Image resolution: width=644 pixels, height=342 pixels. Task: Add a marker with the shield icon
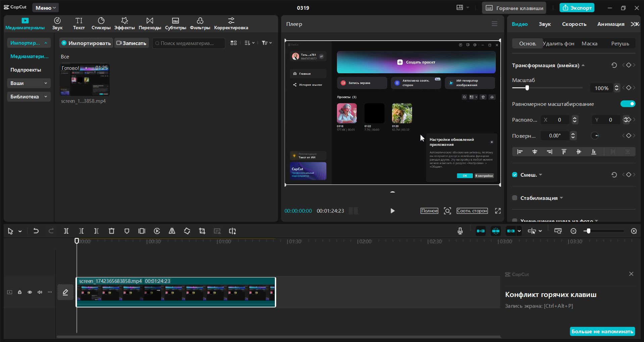tap(127, 231)
